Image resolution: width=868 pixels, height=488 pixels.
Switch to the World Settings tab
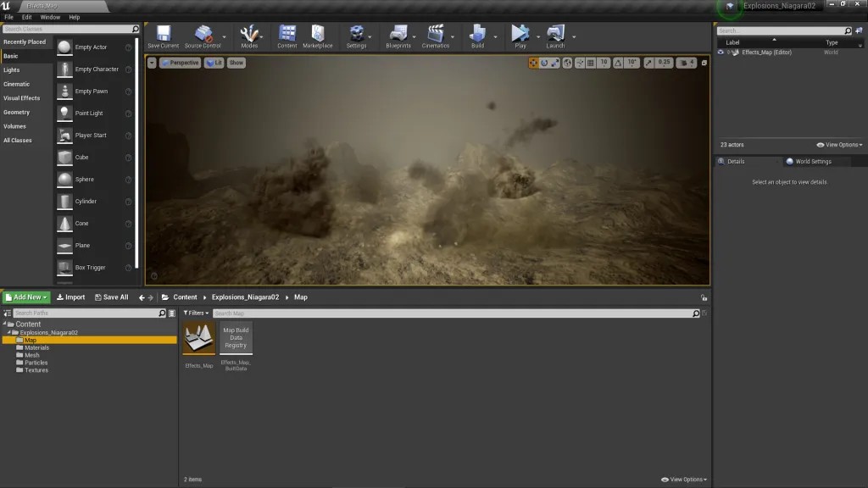point(812,161)
